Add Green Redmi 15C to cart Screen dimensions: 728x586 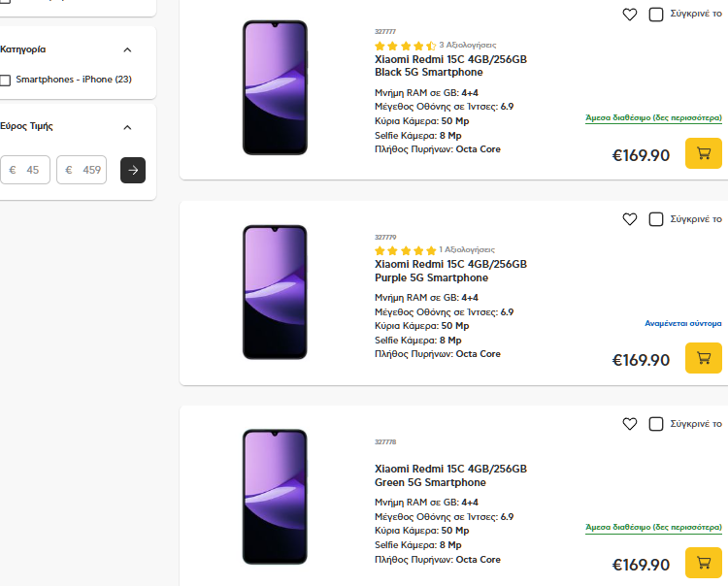(x=704, y=563)
